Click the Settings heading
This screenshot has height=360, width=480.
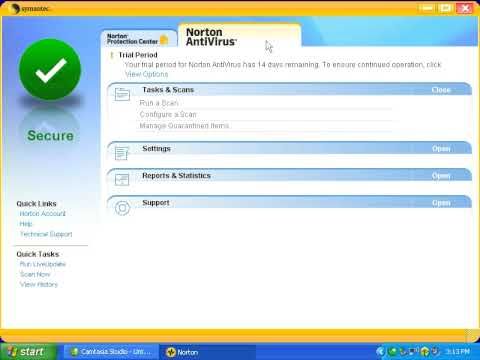point(156,149)
